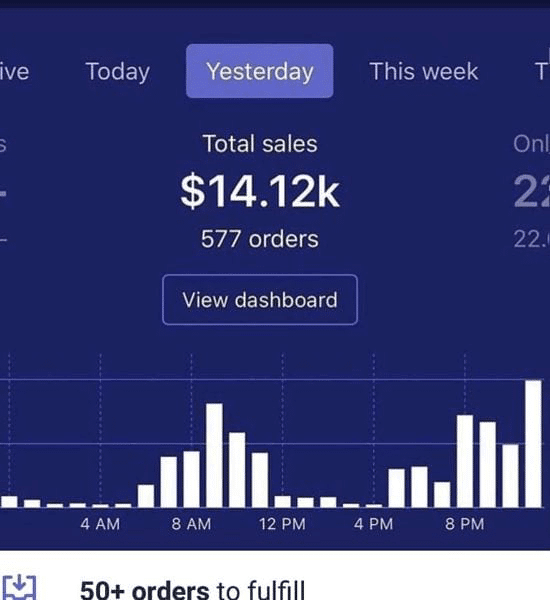
Task: Click the bar at the 8 PM gridline
Action: tap(465, 461)
